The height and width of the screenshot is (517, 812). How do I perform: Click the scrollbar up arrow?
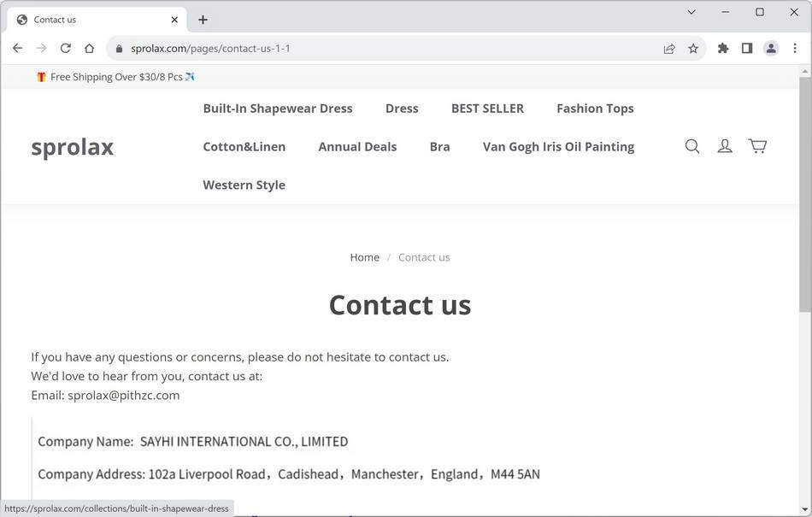[x=805, y=72]
